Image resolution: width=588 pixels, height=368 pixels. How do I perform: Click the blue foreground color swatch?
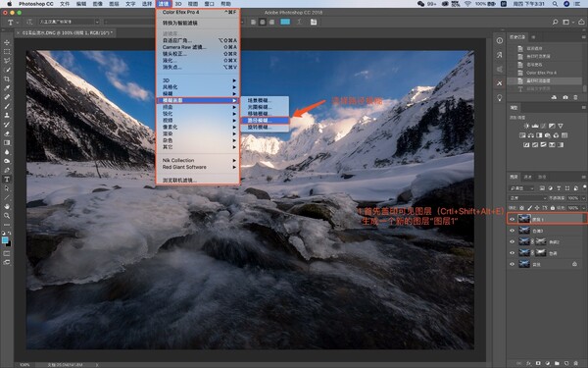pos(5,240)
